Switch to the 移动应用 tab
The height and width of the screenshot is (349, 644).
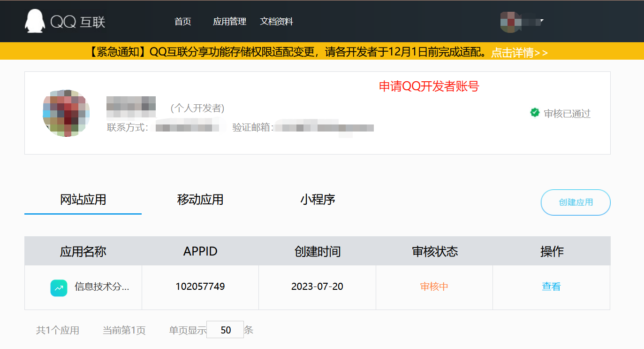pos(200,200)
